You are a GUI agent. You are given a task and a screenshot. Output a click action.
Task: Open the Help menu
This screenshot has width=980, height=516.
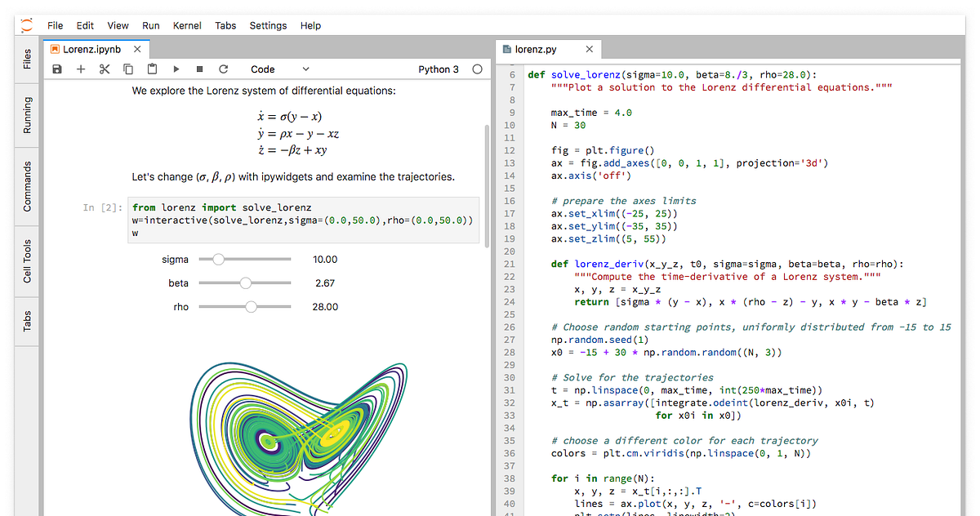point(310,25)
